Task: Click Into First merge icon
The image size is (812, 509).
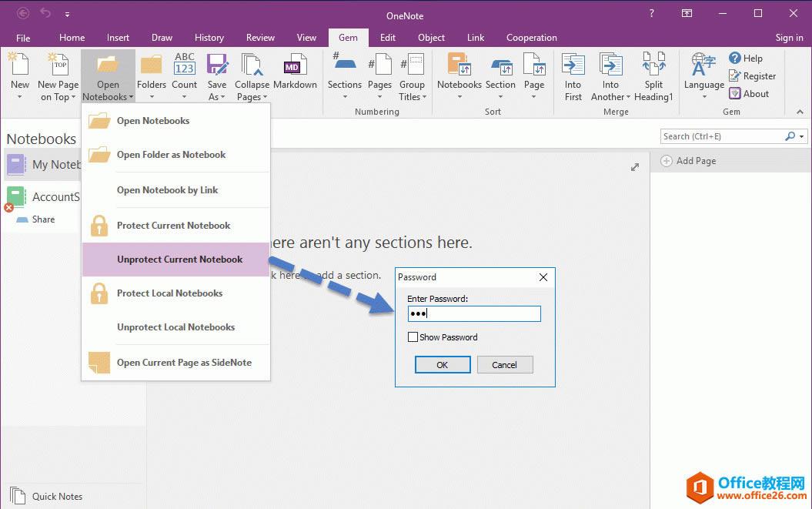Action: click(x=573, y=65)
